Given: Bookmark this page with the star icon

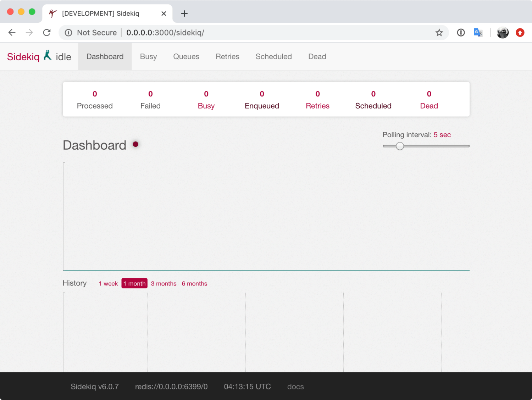Looking at the screenshot, I should pos(439,33).
